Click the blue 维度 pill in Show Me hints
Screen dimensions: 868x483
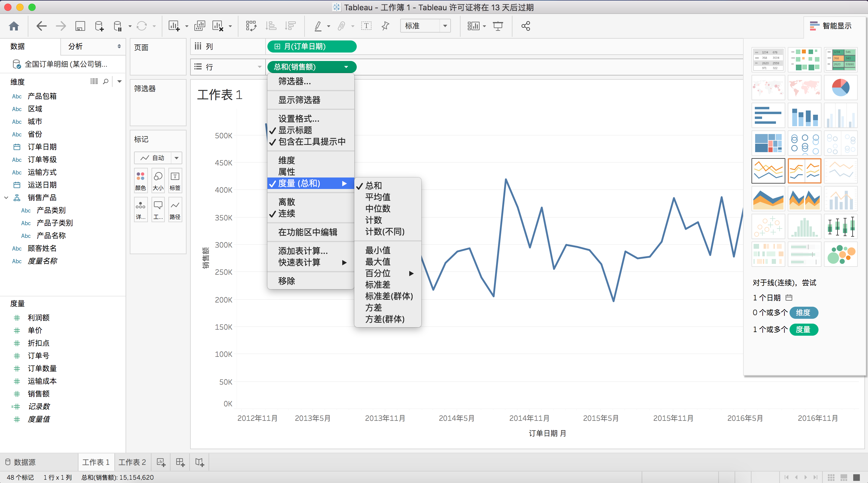point(804,312)
